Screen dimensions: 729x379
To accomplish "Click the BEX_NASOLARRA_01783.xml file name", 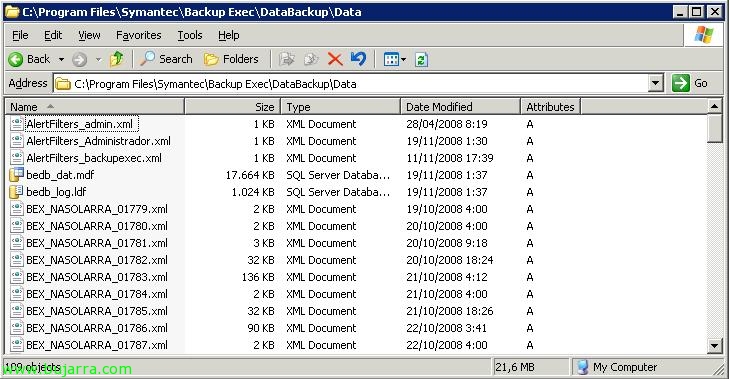I will [97, 277].
